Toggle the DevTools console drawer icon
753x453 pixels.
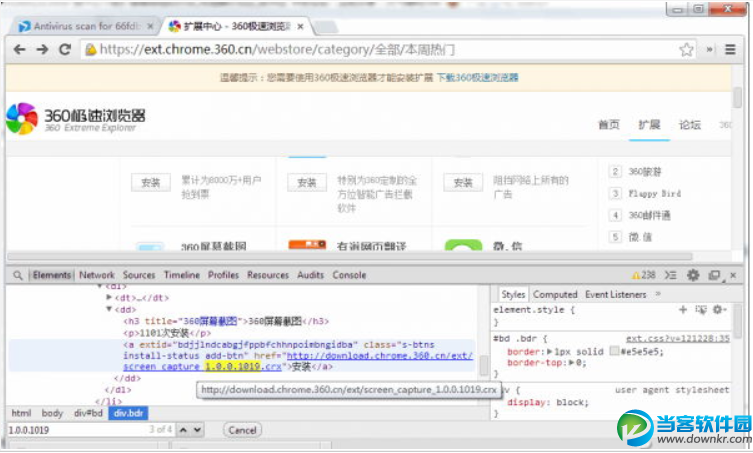coord(670,275)
